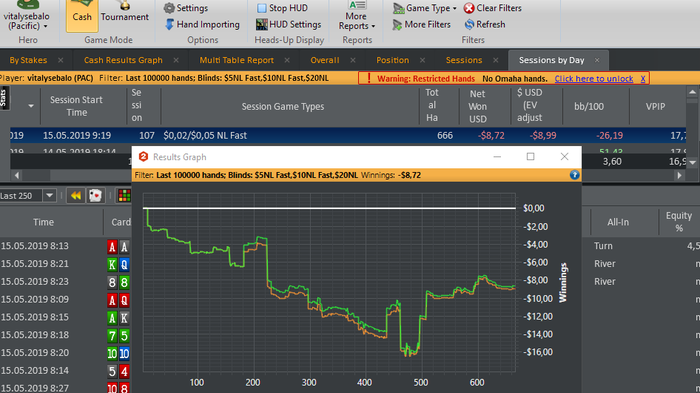
Task: Click the yellow rewind arrows icon
Action: coord(76,196)
